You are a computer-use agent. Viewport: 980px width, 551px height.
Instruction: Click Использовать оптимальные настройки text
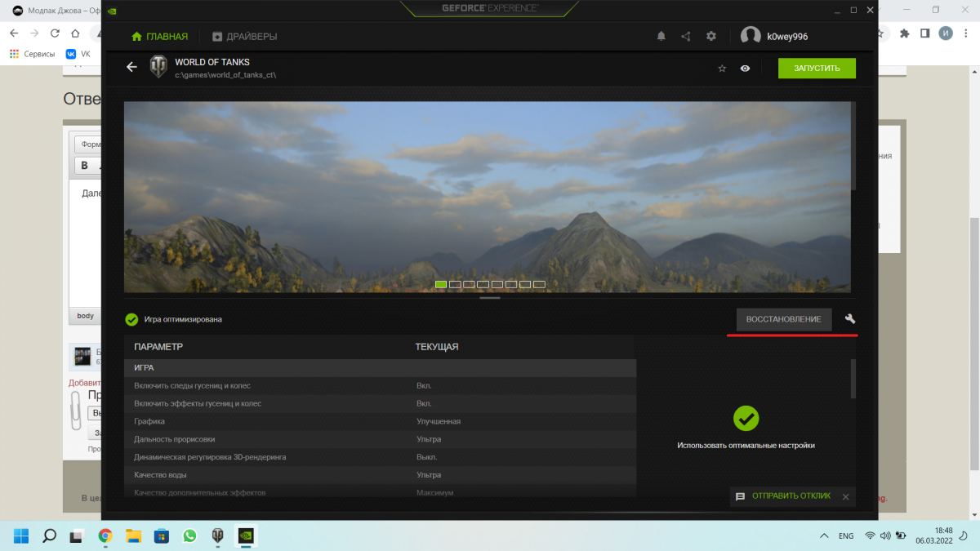point(746,446)
